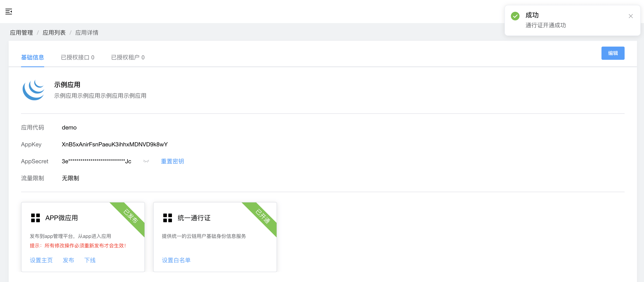This screenshot has width=644, height=282.
Task: Click the 统一通行证 grid icon
Action: [x=167, y=218]
